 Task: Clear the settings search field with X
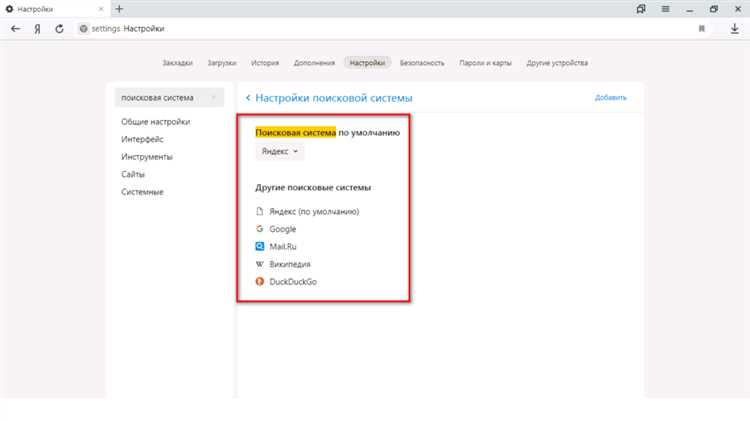click(x=213, y=97)
